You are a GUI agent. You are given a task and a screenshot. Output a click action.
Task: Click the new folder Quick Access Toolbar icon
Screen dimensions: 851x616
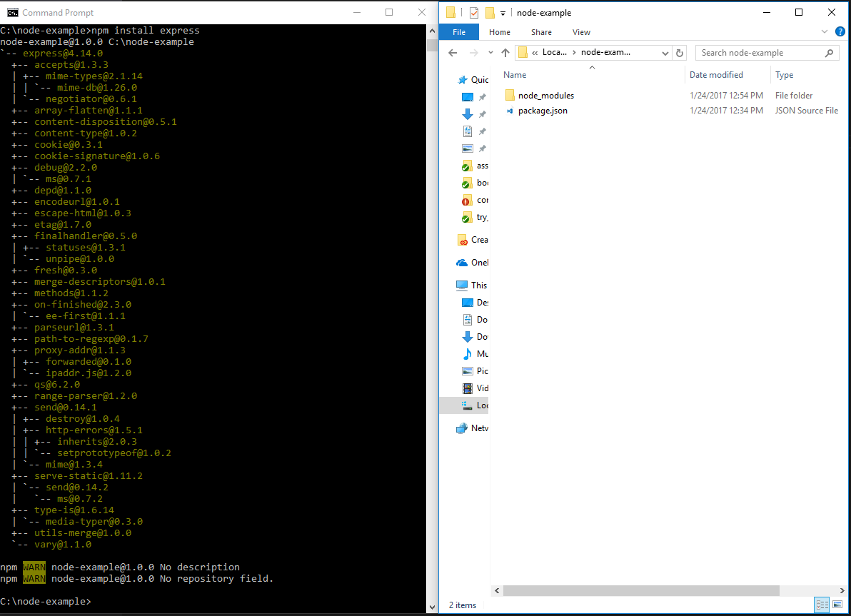click(x=490, y=12)
